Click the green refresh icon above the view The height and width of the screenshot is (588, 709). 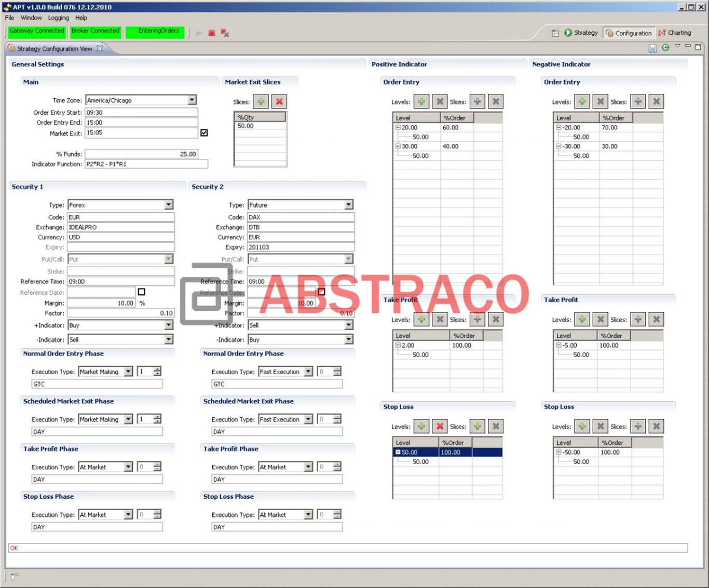pos(665,48)
